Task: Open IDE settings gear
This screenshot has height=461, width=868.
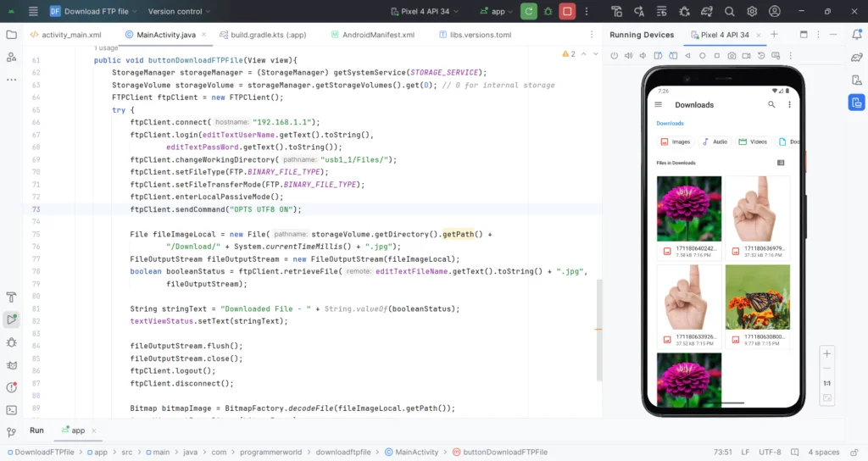Action: point(752,11)
